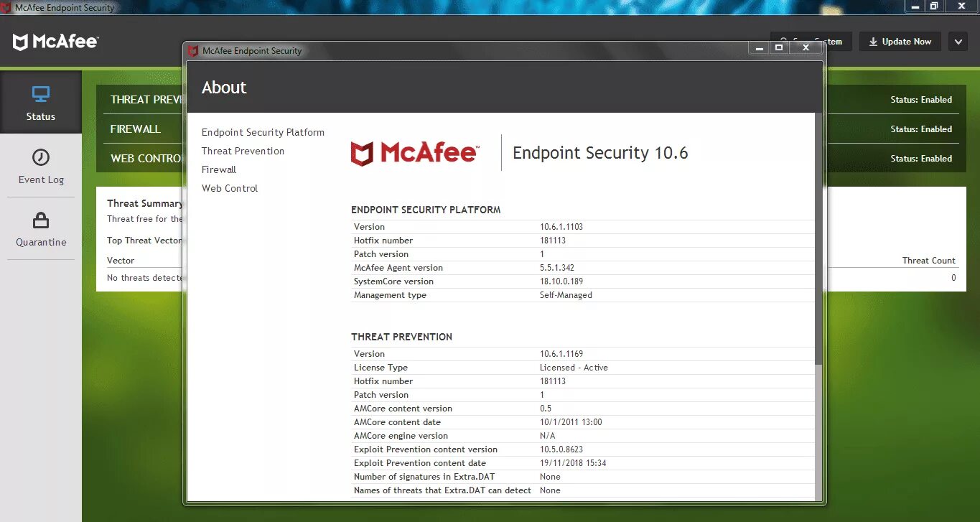Click the McAfee Agent version label
The width and height of the screenshot is (980, 522).
398,268
